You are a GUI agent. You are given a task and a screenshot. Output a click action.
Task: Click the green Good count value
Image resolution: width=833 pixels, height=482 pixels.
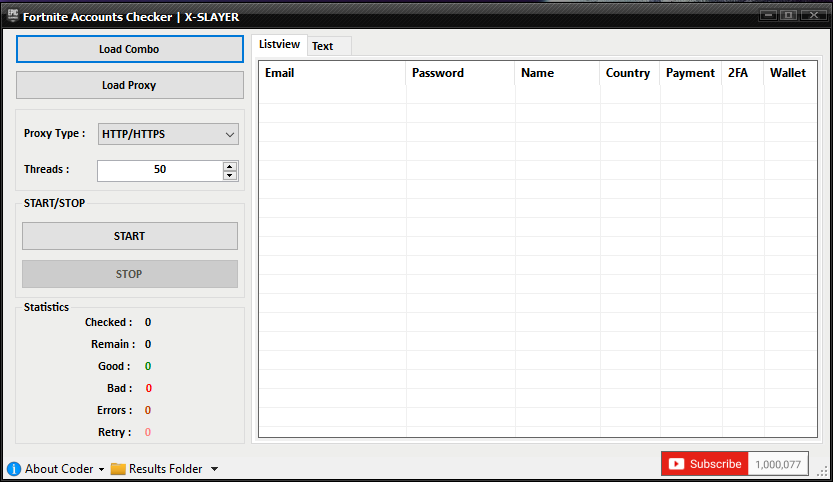(x=148, y=366)
